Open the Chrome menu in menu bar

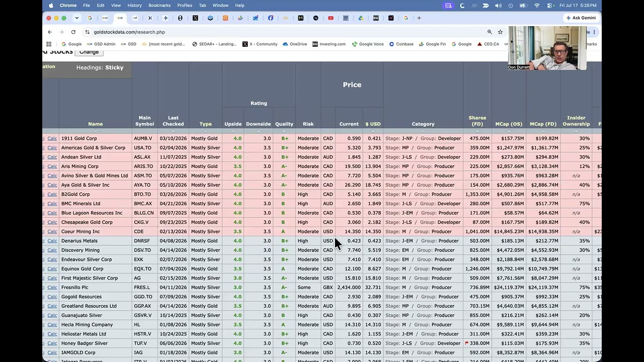point(68,6)
